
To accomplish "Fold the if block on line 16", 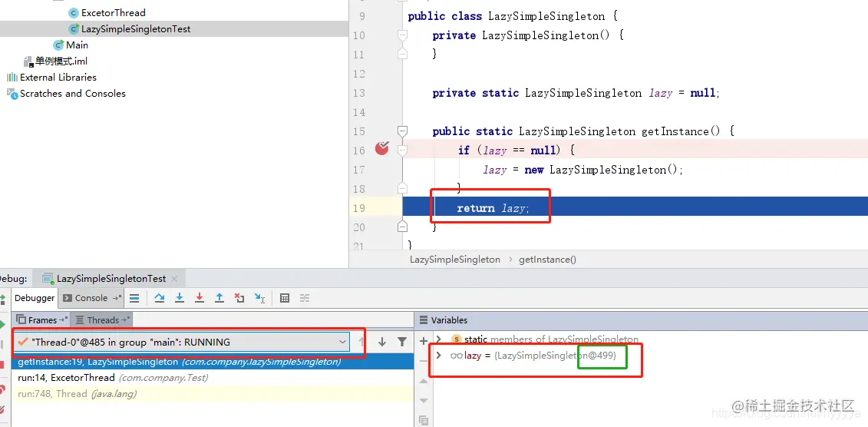I will (x=402, y=150).
